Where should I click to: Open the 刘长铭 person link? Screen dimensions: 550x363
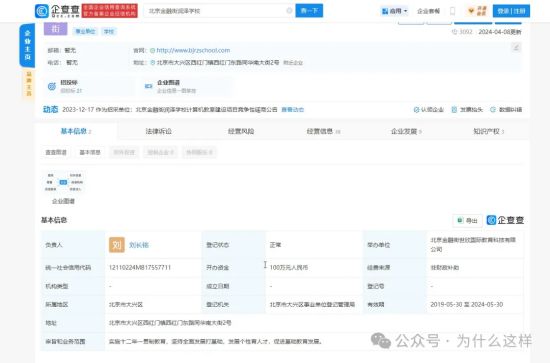139,245
